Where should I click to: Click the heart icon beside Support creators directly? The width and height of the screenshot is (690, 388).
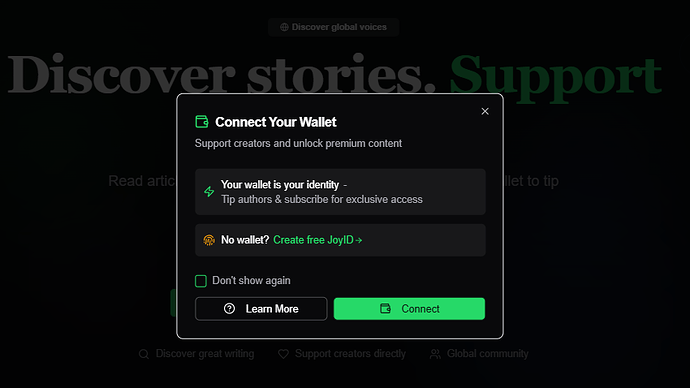coord(283,354)
